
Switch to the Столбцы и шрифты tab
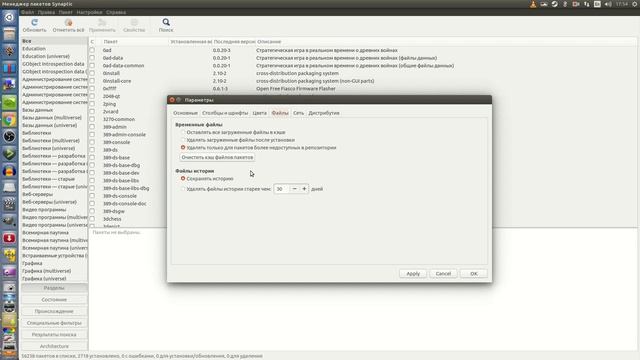click(225, 113)
